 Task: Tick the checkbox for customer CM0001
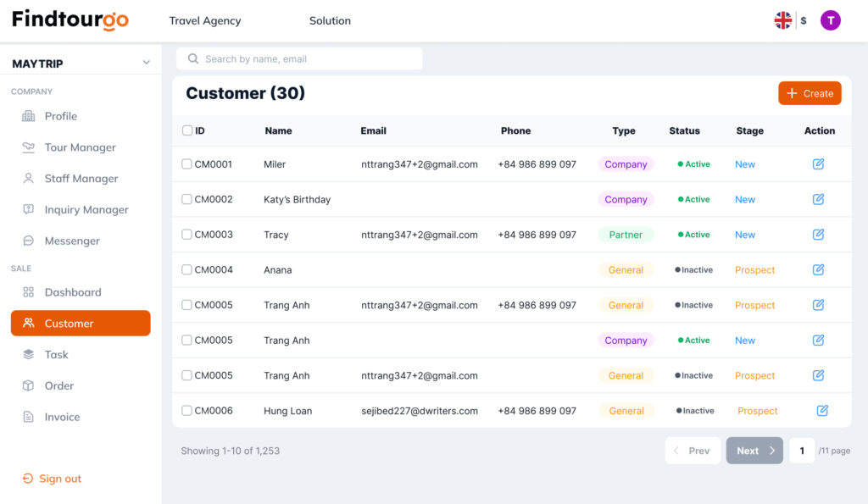187,164
